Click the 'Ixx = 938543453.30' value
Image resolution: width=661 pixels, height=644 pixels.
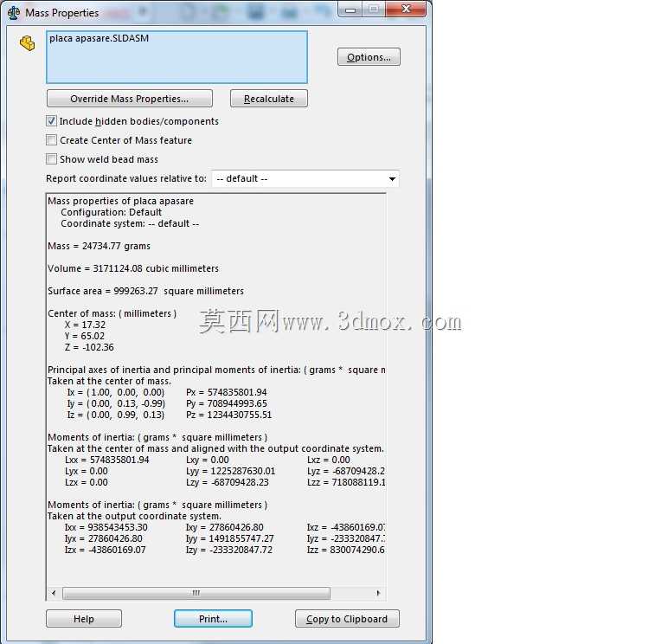click(x=106, y=527)
